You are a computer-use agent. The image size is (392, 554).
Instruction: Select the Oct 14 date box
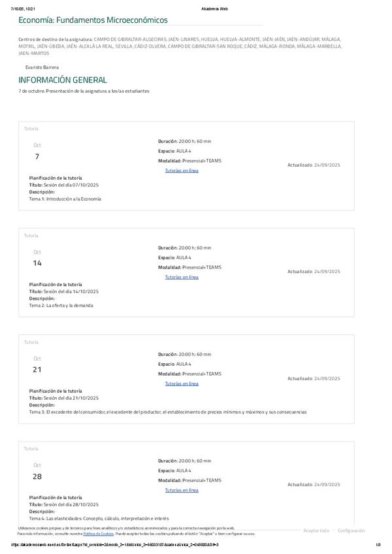tap(37, 258)
